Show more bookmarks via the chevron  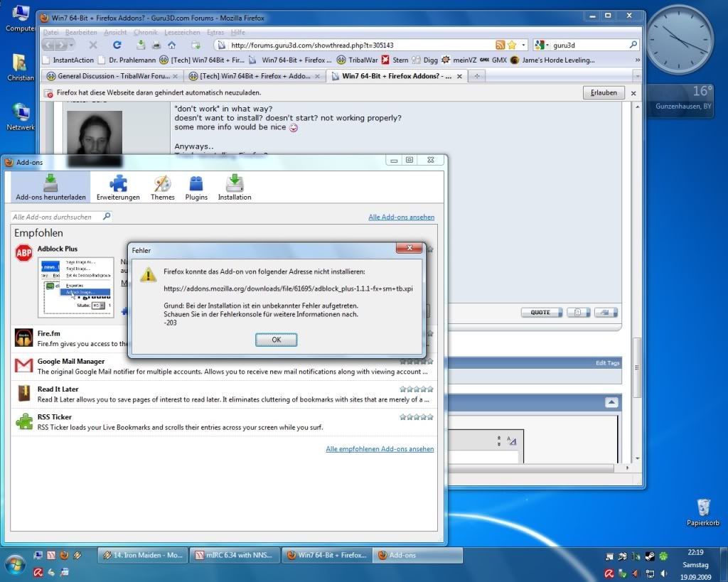coord(638,60)
